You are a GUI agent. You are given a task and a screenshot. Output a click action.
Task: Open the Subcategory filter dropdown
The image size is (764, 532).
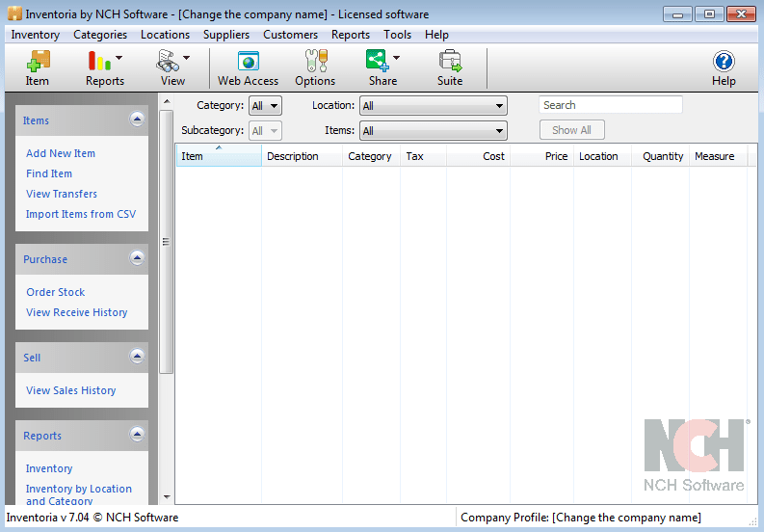coord(265,131)
